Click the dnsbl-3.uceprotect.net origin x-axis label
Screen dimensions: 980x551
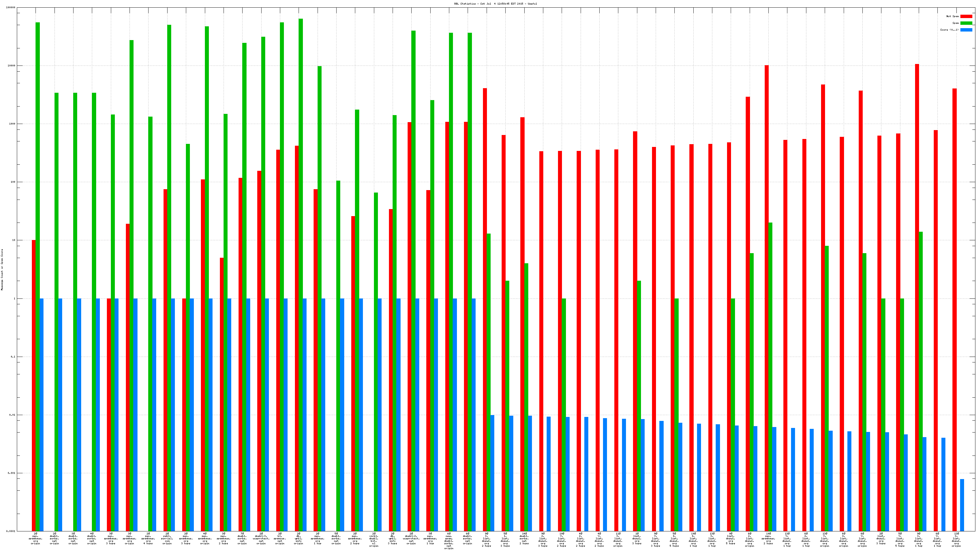(x=261, y=538)
